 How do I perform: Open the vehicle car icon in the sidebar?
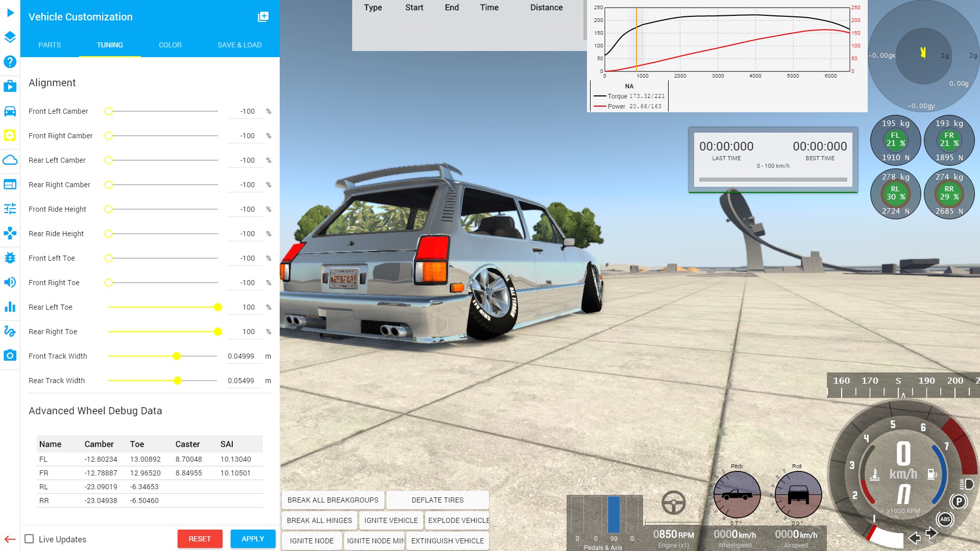(x=10, y=111)
